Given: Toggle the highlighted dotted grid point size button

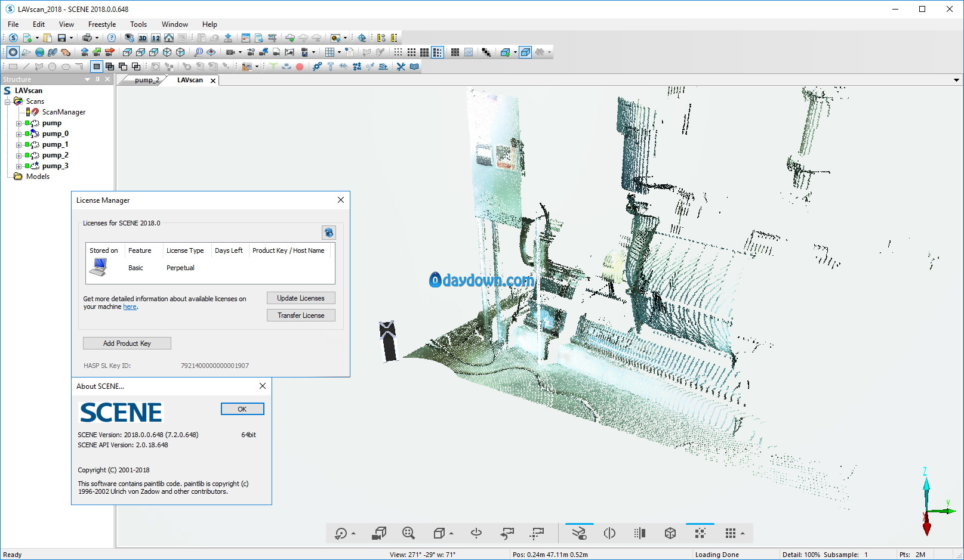Looking at the screenshot, I should (438, 52).
